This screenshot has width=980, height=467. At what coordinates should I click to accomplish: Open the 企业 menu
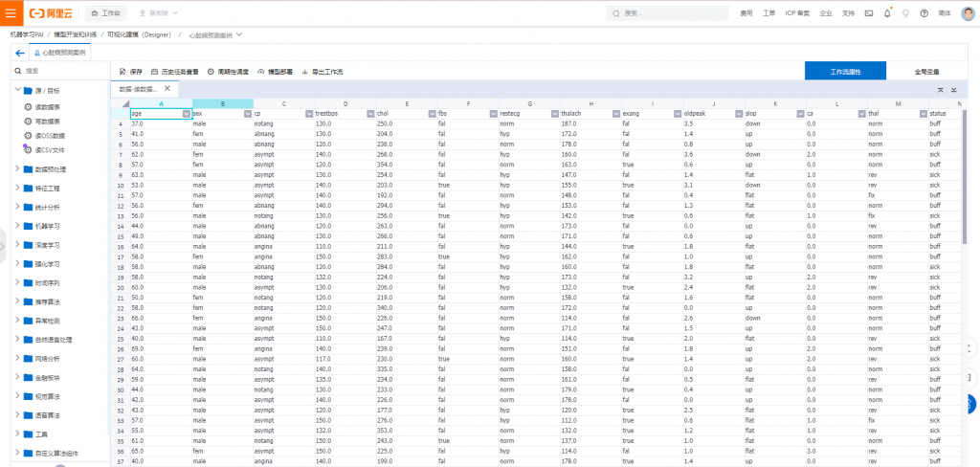click(826, 13)
